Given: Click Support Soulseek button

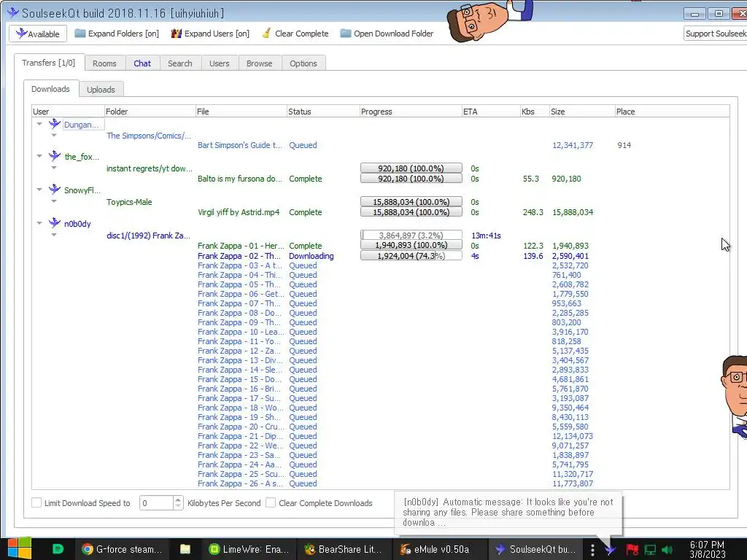Looking at the screenshot, I should tap(715, 34).
